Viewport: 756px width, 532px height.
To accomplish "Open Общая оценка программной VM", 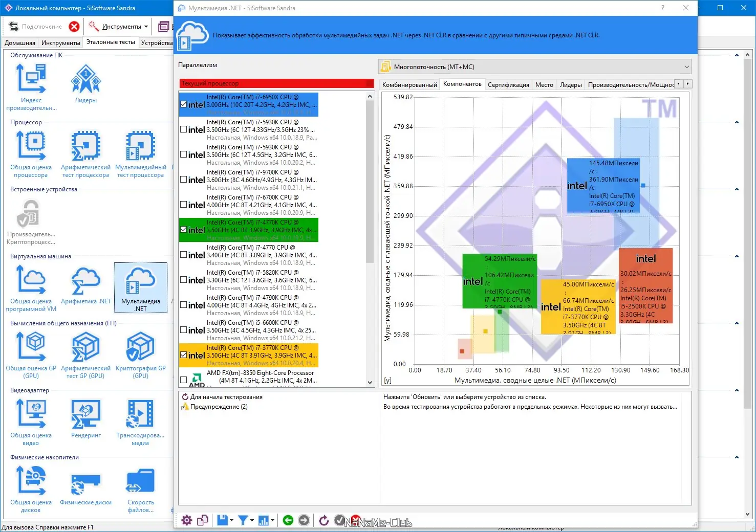I will 31,288.
